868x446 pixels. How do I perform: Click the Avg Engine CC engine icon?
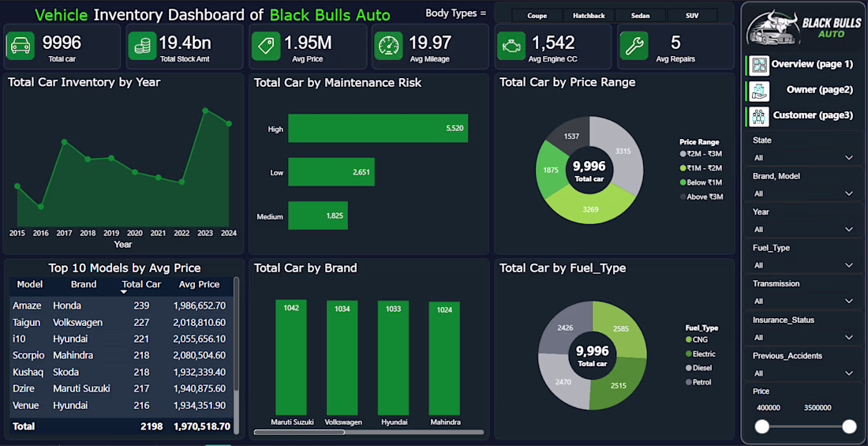(x=511, y=46)
